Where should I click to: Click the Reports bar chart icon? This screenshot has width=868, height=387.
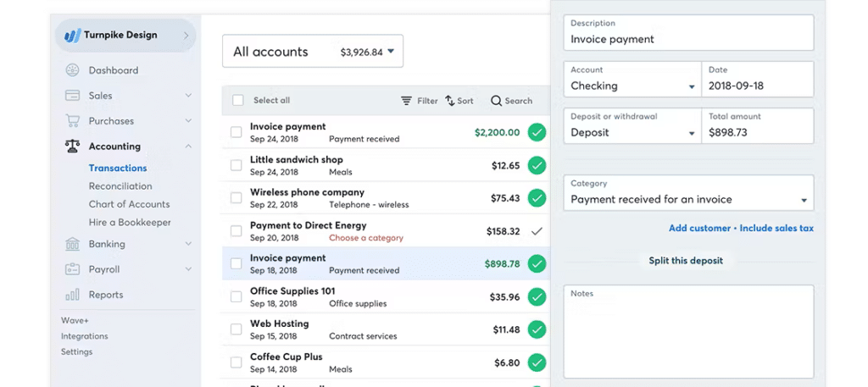tap(72, 295)
